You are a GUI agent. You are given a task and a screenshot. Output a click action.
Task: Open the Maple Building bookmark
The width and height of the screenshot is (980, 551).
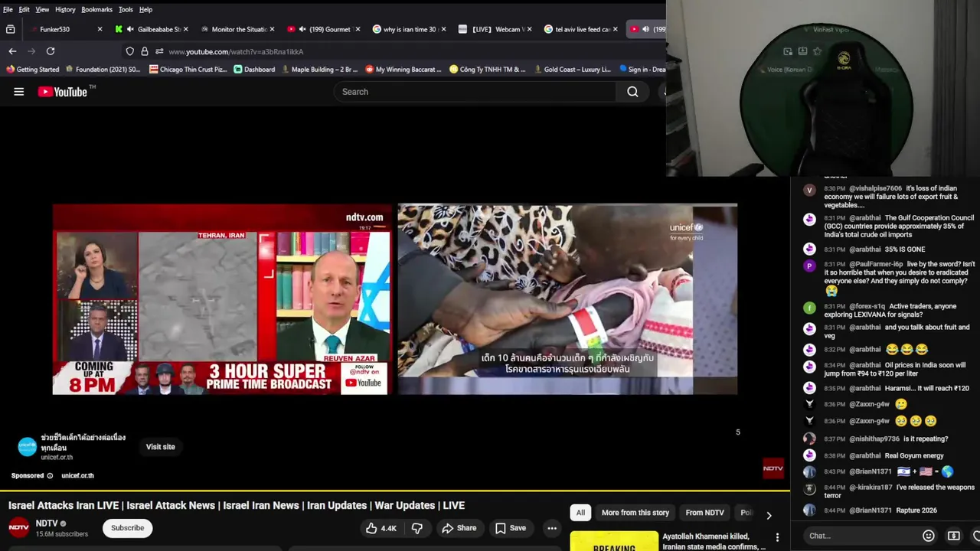(x=319, y=70)
